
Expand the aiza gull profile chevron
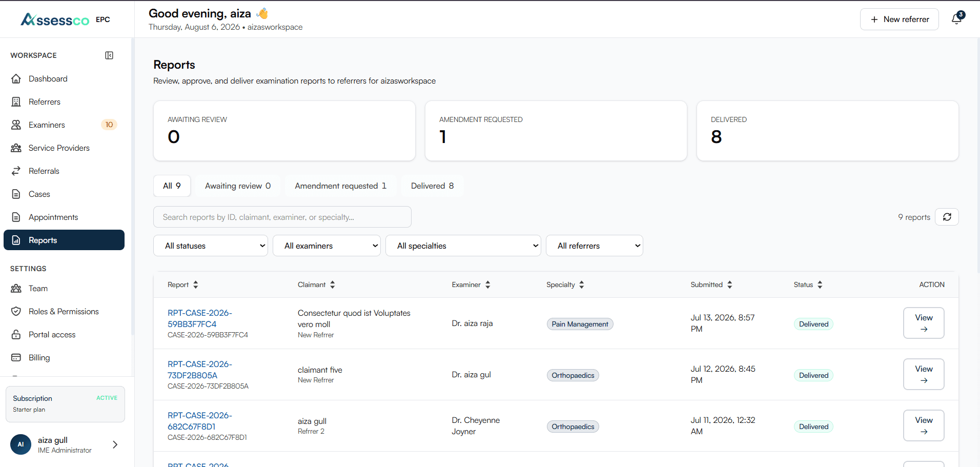point(115,444)
